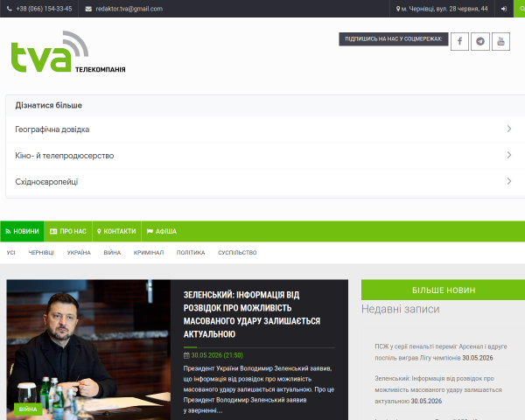525x420 pixels.
Task: Open the Кіно- й телепродюсерство row
Action: (265, 155)
